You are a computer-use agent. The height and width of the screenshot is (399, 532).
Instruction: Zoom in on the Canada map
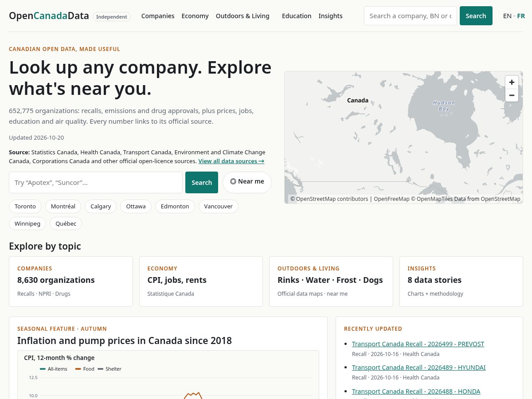(x=512, y=82)
